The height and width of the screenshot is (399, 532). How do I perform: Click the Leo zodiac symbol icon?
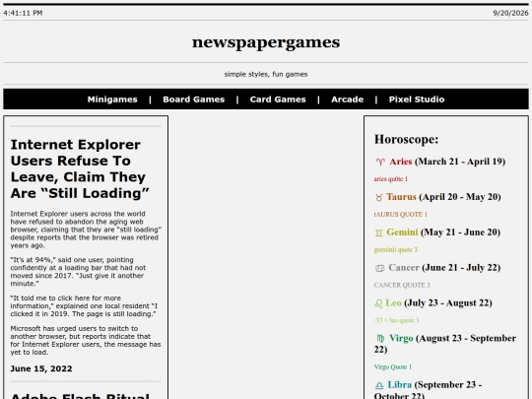378,303
